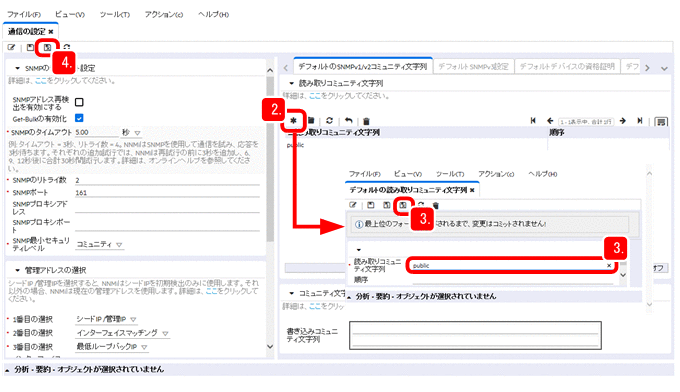
Task: Open ビュー(V) menu in main window
Action: pos(70,14)
